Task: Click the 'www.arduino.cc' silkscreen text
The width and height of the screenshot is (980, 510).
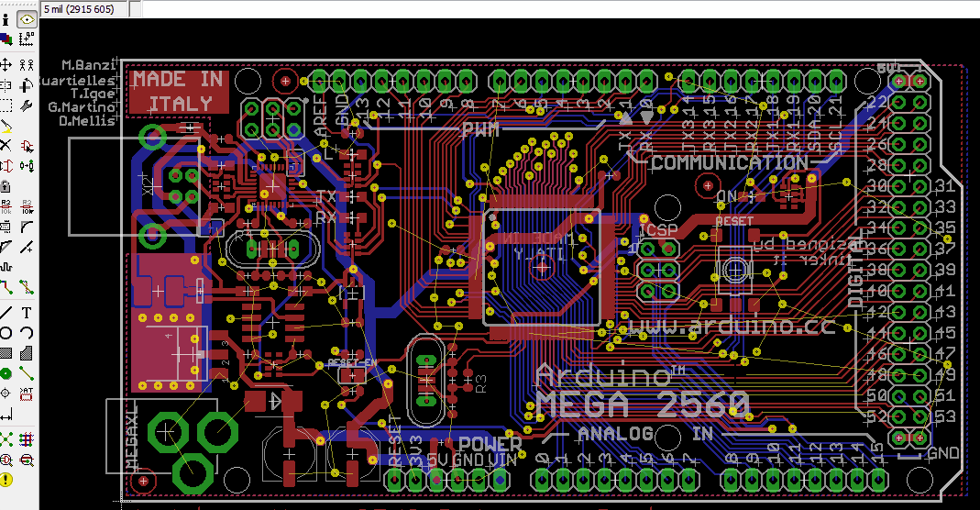Action: click(x=732, y=325)
